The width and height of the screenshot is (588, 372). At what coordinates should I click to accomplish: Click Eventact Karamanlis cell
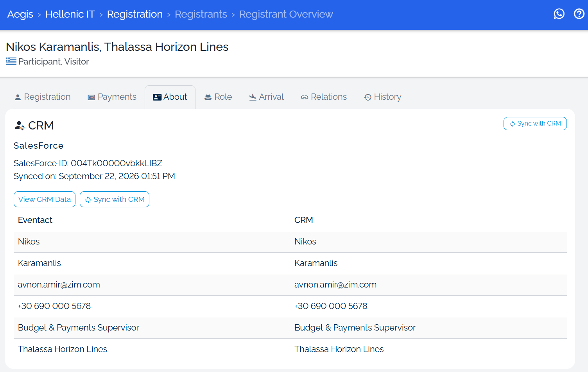tap(152, 263)
